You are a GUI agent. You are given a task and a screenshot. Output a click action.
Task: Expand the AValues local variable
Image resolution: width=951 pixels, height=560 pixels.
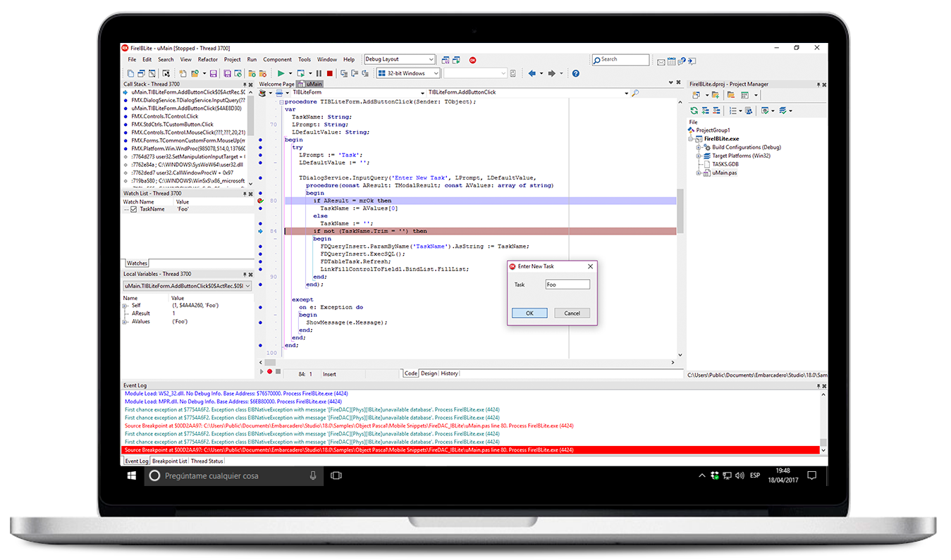coord(125,322)
